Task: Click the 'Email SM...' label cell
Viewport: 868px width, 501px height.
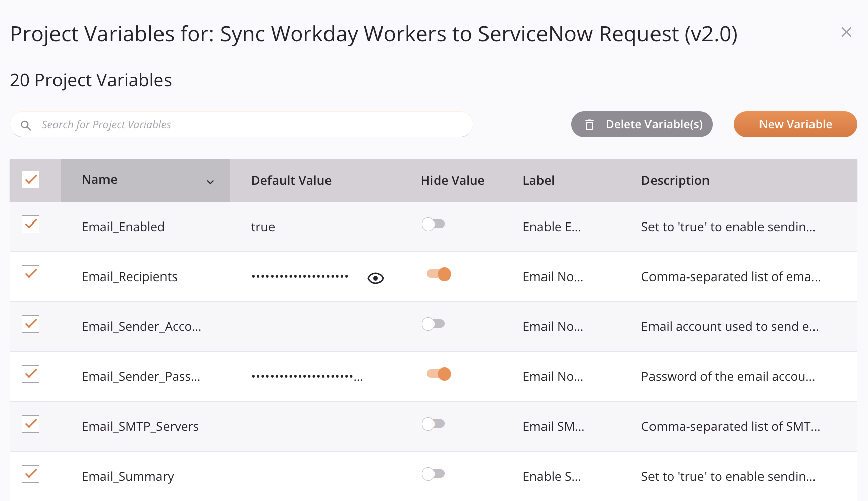Action: pos(554,426)
